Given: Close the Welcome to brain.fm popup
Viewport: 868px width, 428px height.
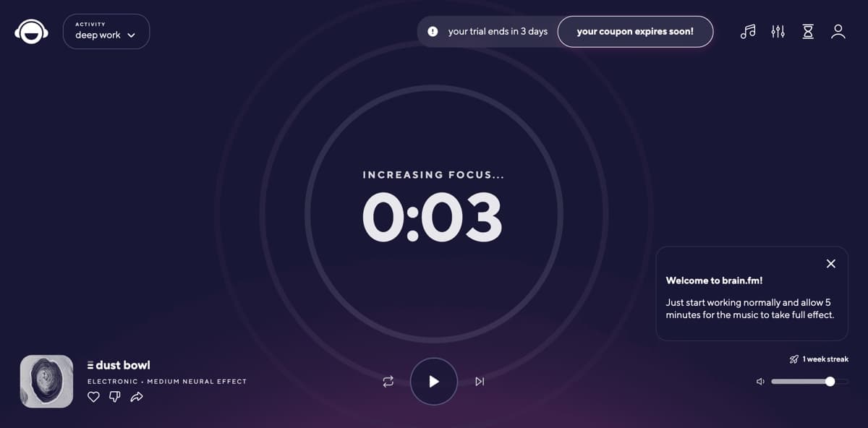Looking at the screenshot, I should (830, 264).
